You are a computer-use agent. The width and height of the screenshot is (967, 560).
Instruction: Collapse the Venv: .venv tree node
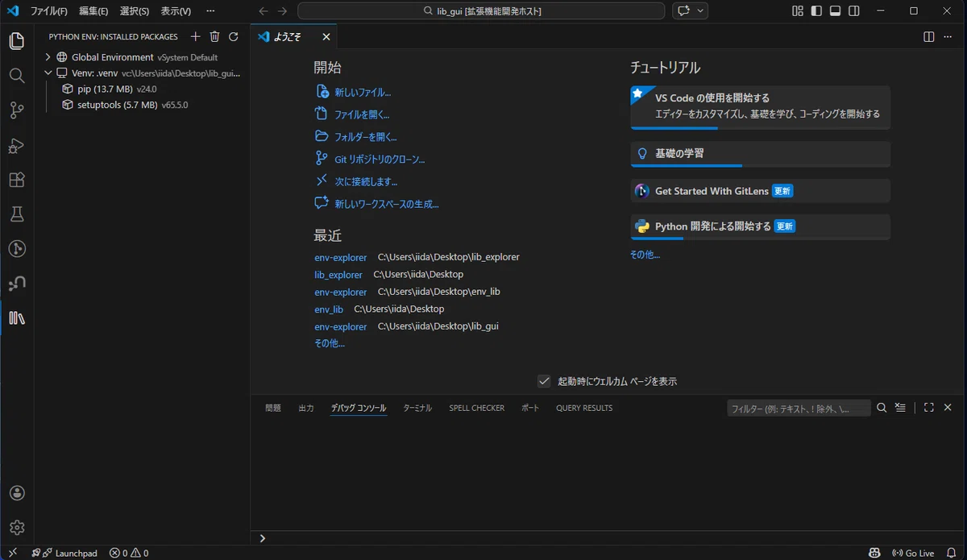(48, 73)
